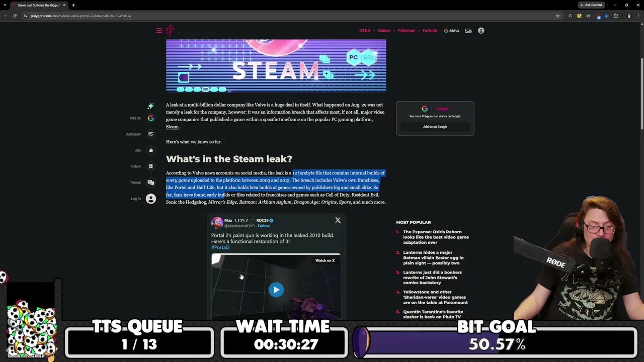Click the Google Add Us sidebar icon
This screenshot has width=644, height=362.
(x=150, y=118)
